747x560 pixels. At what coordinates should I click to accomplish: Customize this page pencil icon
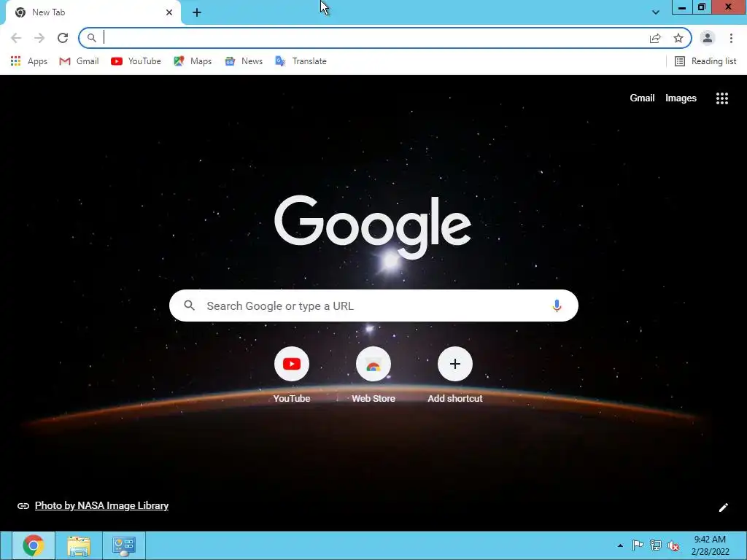(723, 507)
